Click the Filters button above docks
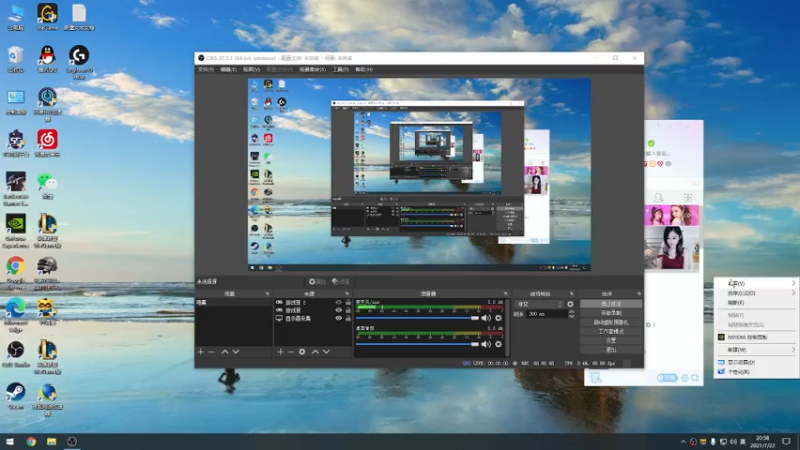This screenshot has height=450, width=800. click(341, 282)
